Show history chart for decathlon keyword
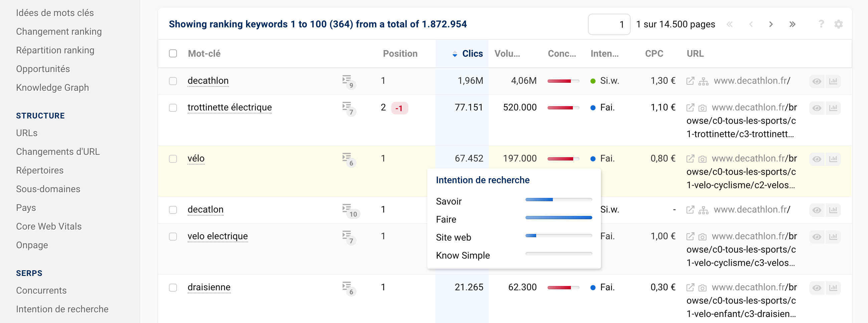 [x=833, y=81]
